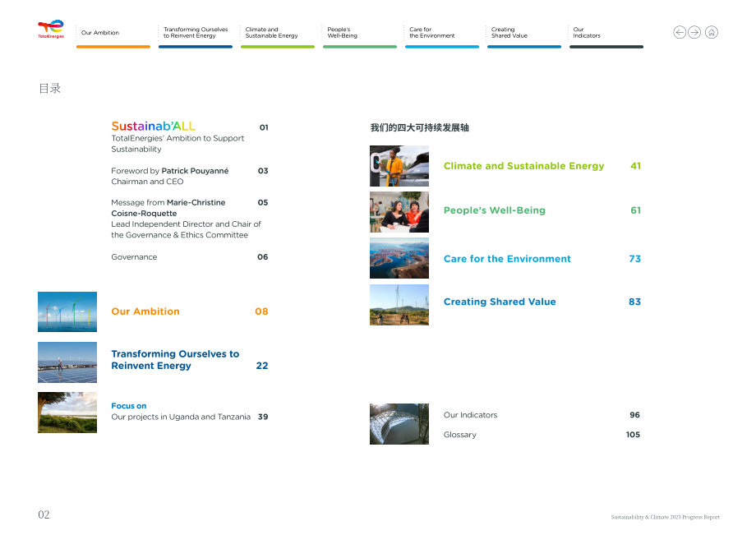This screenshot has height=535, width=756.
Task: Click the wind farm cyclists thumbnail
Action: [x=399, y=305]
